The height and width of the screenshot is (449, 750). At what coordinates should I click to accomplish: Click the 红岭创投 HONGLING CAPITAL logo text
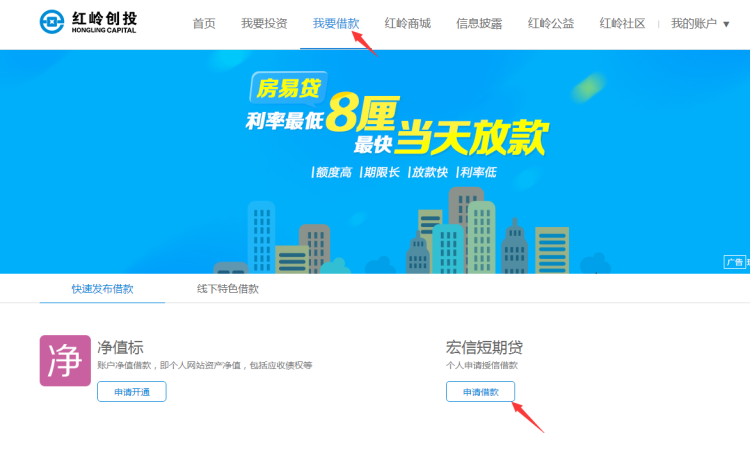[x=104, y=22]
